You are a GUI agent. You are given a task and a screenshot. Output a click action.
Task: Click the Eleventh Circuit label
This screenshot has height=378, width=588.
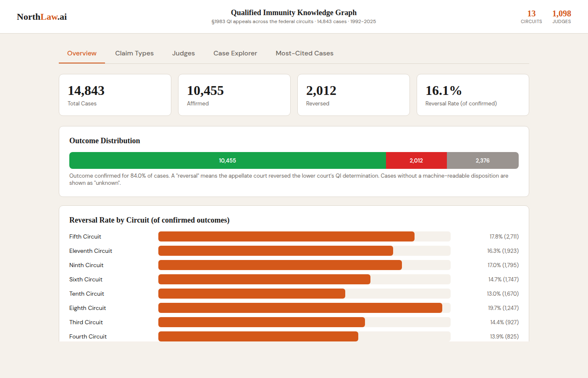[x=91, y=251]
